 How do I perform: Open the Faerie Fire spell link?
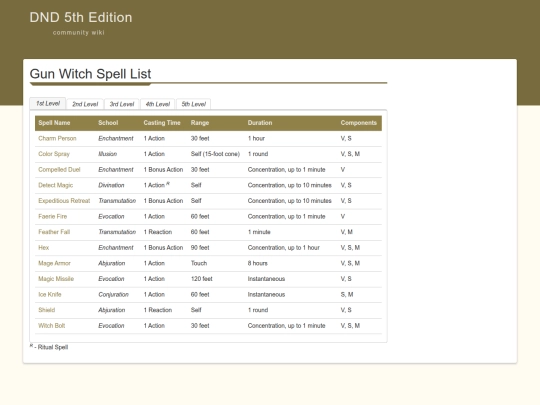click(x=53, y=216)
